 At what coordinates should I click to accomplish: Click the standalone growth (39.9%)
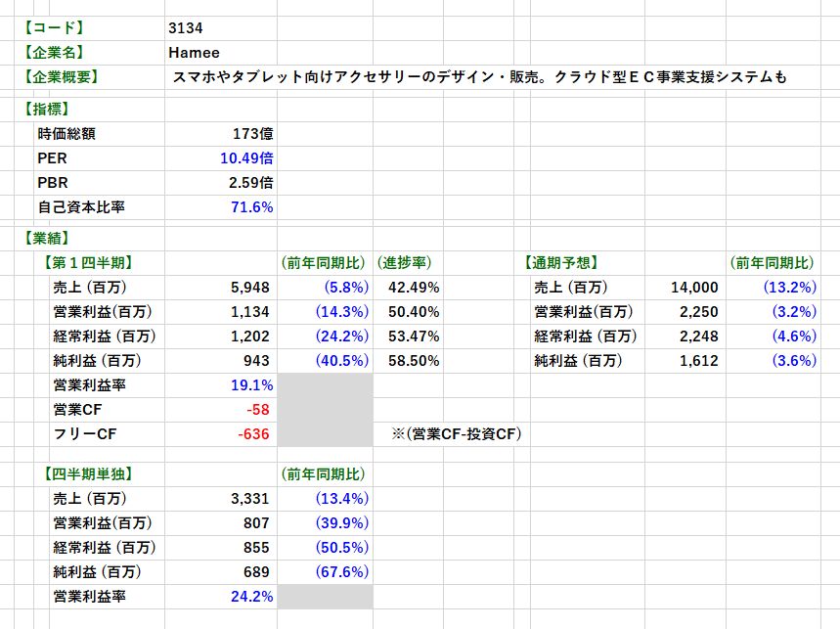coord(342,523)
